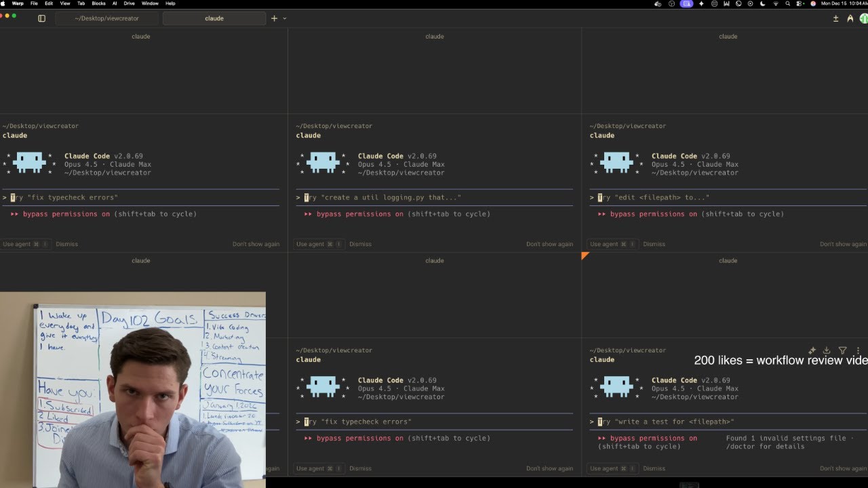868x488 pixels.
Task: Focus the prompt showing "create a util logging.py that..."
Action: [x=434, y=197]
